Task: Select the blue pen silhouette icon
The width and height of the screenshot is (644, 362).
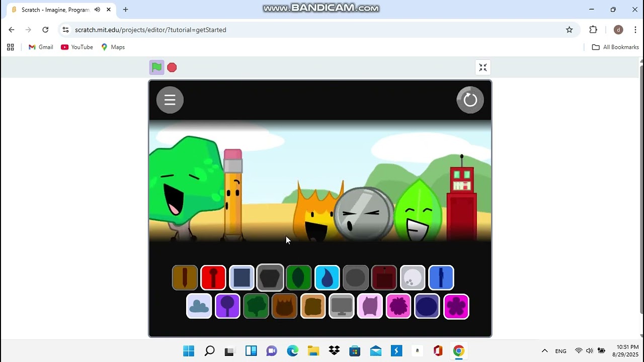Action: 441,278
